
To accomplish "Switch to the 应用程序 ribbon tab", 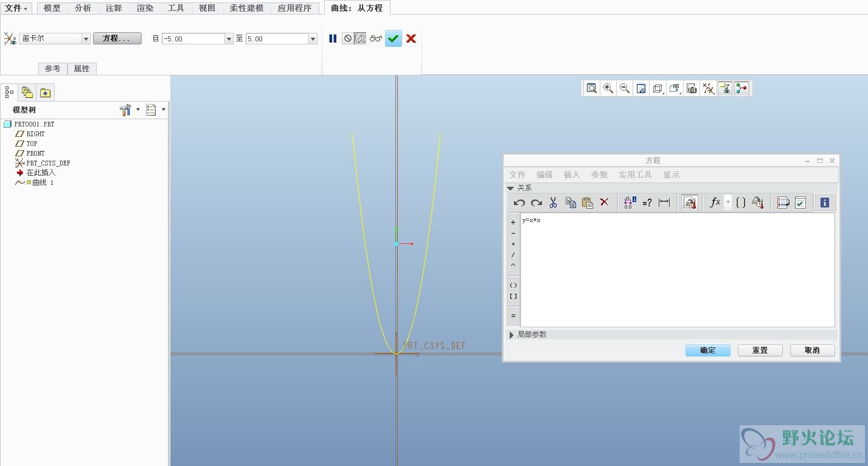I will (x=295, y=8).
